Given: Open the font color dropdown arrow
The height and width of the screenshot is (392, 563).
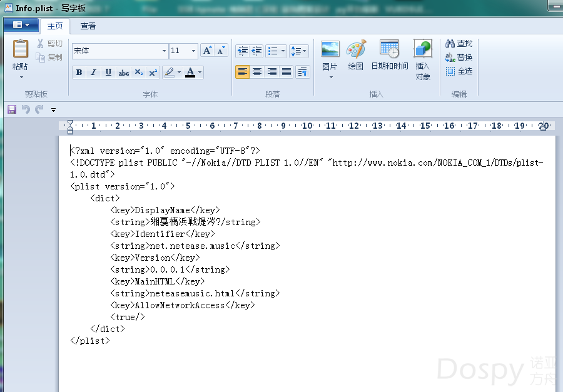Looking at the screenshot, I should [x=200, y=73].
